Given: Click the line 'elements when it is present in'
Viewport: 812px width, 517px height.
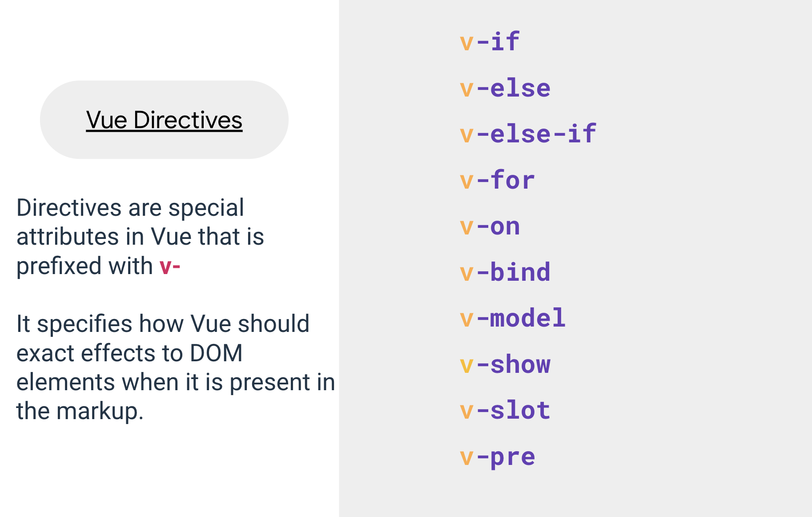Looking at the screenshot, I should tap(176, 383).
